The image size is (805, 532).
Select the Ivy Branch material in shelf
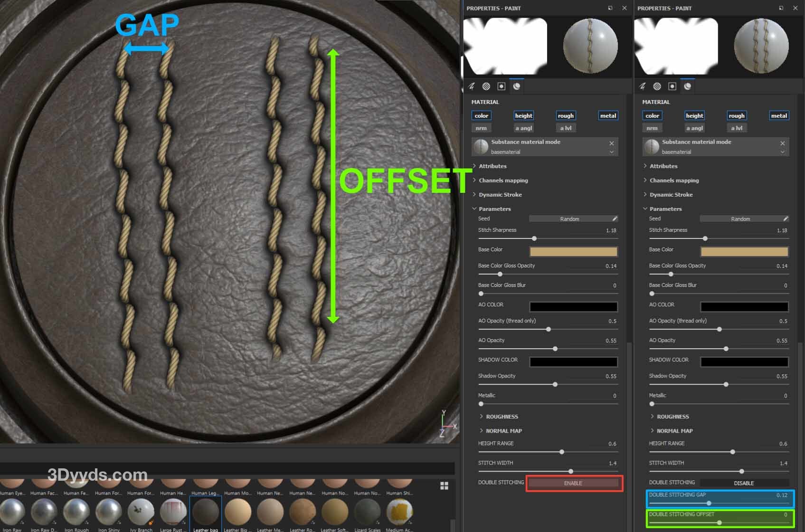141,513
